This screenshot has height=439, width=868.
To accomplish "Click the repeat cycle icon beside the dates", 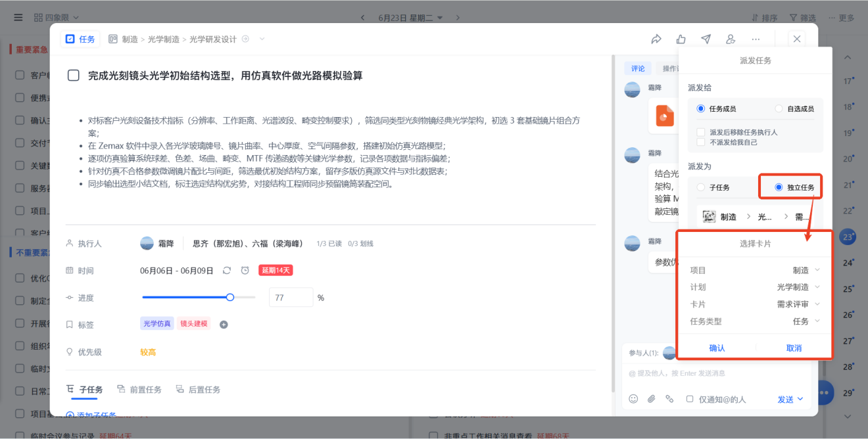I will [227, 270].
